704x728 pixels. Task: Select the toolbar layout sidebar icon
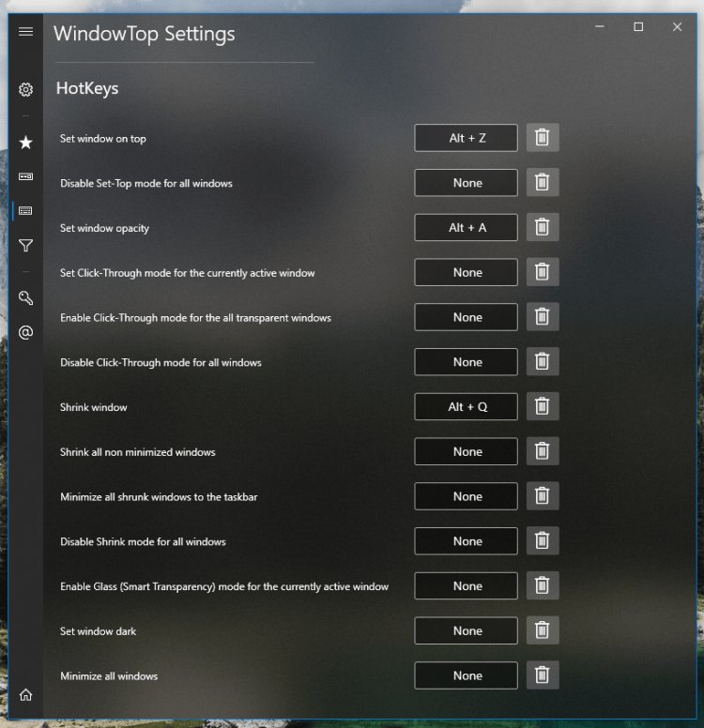pyautogui.click(x=25, y=176)
